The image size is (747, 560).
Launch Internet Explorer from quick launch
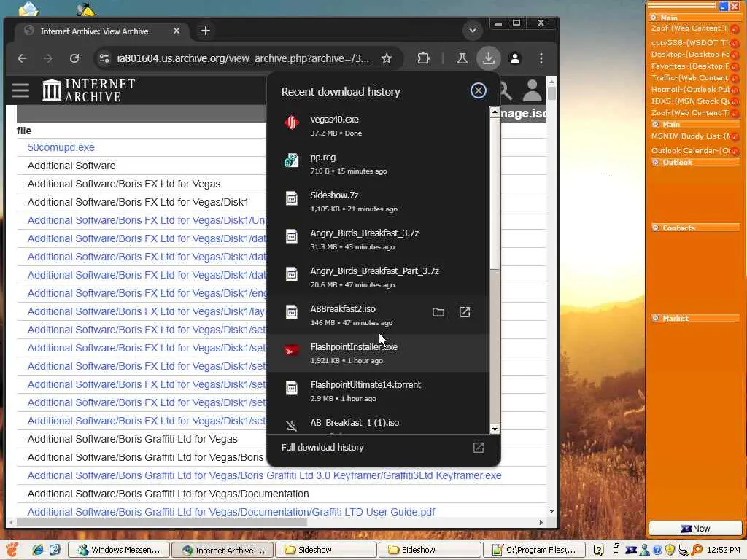coord(38,550)
